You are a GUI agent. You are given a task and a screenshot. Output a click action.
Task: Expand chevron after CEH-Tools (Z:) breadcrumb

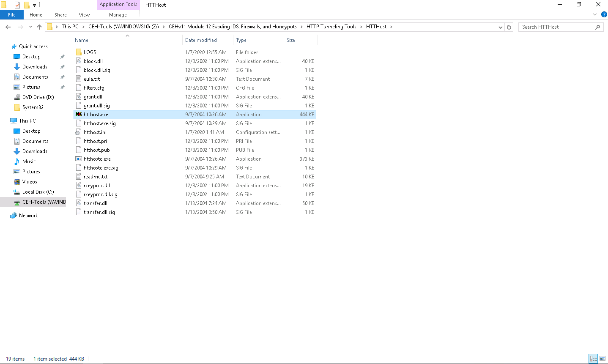pos(164,27)
